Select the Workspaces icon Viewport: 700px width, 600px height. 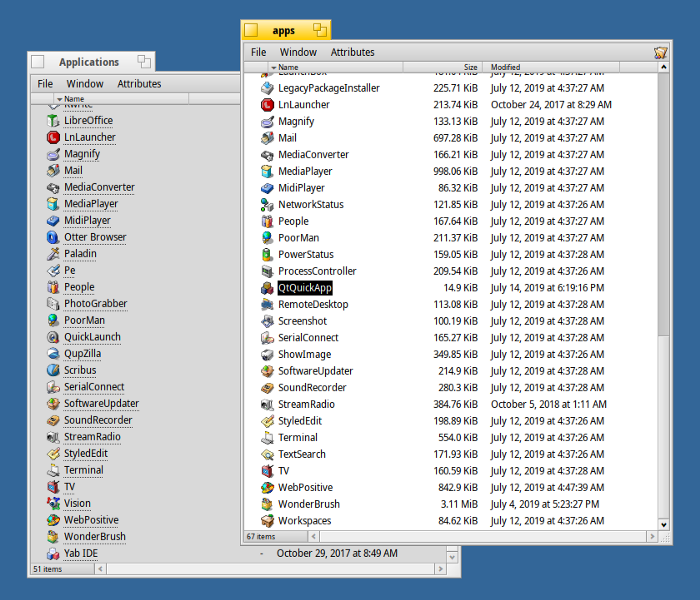point(267,521)
